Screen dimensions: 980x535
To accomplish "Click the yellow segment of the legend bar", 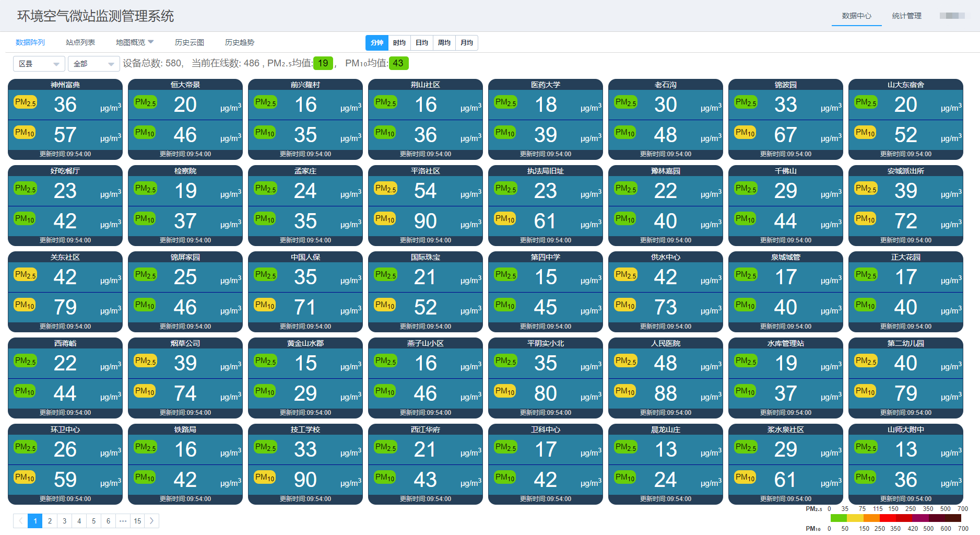I will (855, 518).
